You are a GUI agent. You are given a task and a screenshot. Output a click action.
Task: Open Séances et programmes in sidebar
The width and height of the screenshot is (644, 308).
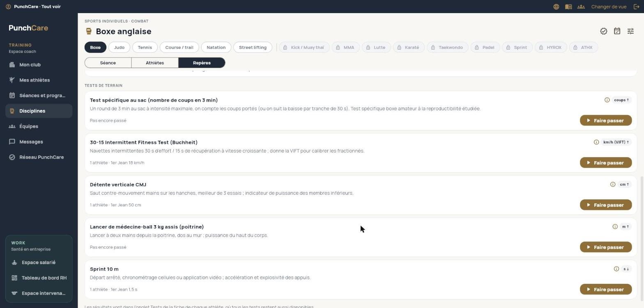click(x=39, y=96)
